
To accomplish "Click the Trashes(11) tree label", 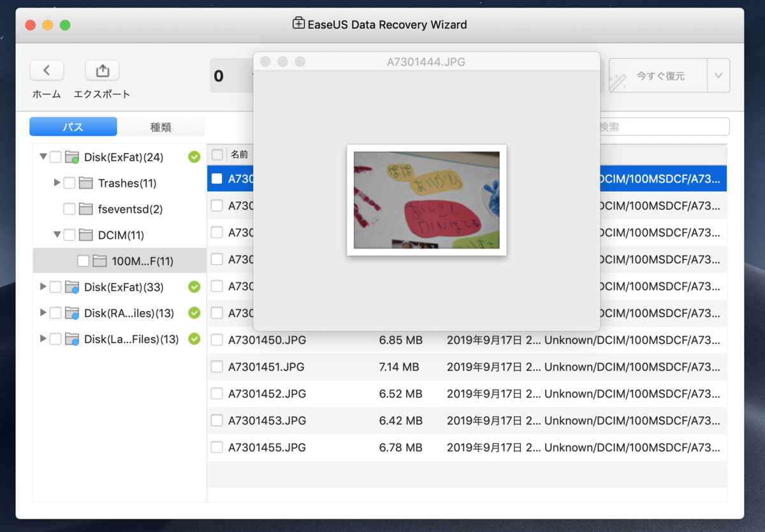I will (x=127, y=183).
